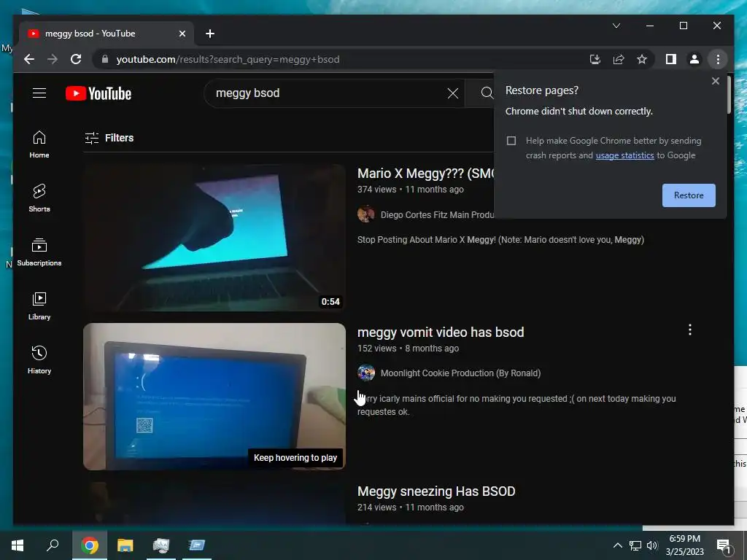Open more options for meggy vomit video
This screenshot has height=560, width=747.
click(690, 330)
